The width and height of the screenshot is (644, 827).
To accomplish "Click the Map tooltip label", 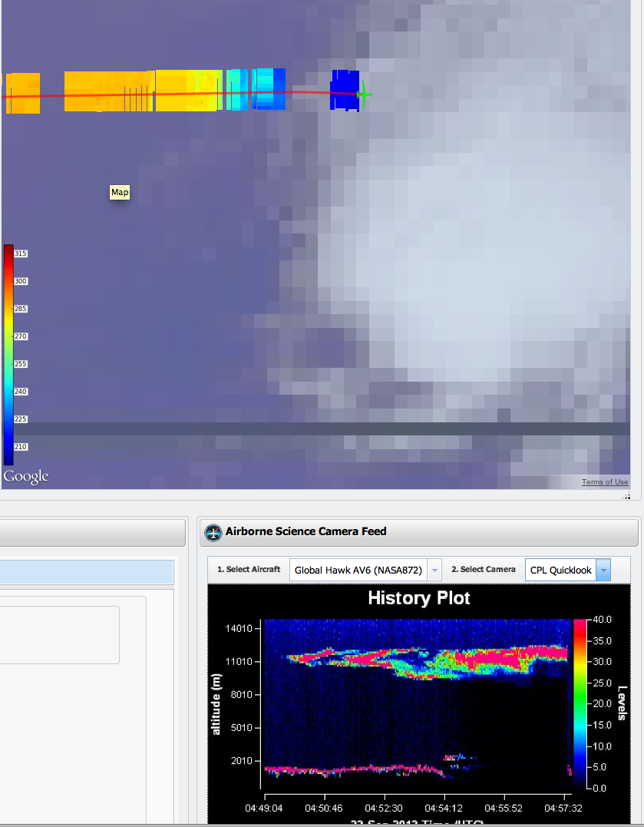I will [x=120, y=192].
